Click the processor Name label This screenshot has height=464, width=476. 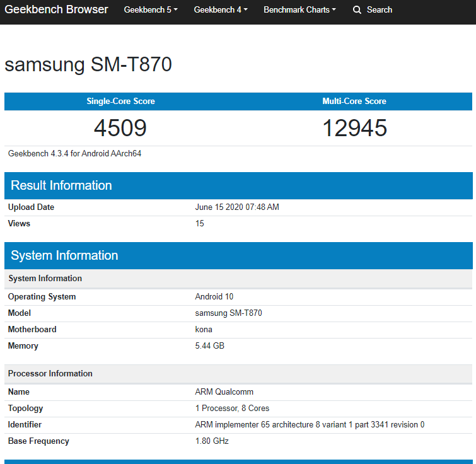pyautogui.click(x=19, y=391)
